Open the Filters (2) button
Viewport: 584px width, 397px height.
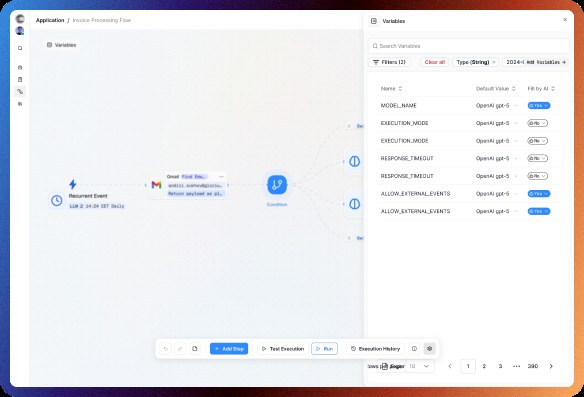coord(389,62)
